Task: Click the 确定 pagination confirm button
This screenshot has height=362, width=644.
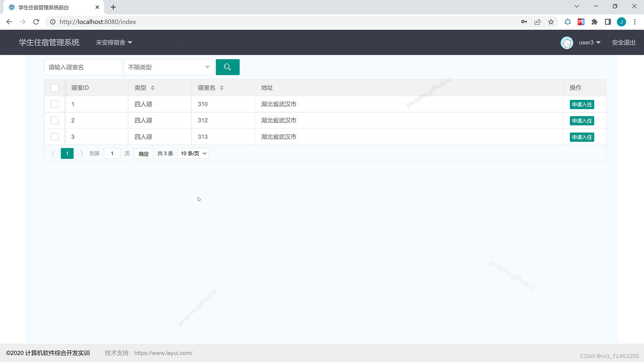Action: click(x=144, y=154)
